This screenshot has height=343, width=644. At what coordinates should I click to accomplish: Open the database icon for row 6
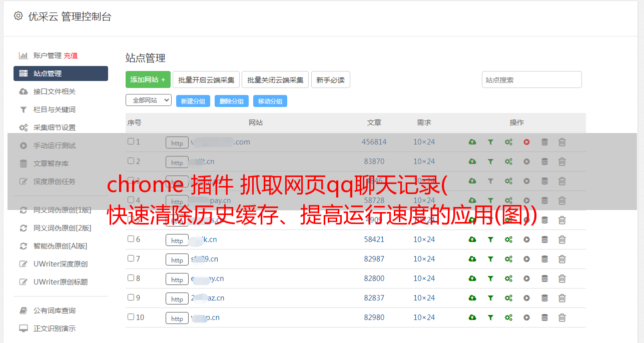pyautogui.click(x=544, y=239)
